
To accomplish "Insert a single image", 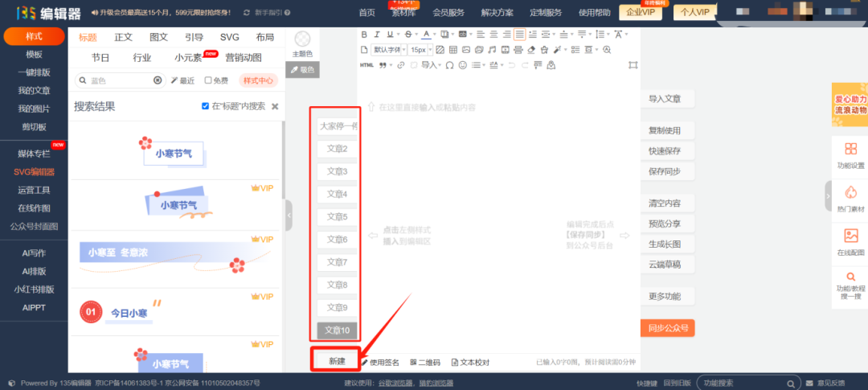I will coord(466,50).
